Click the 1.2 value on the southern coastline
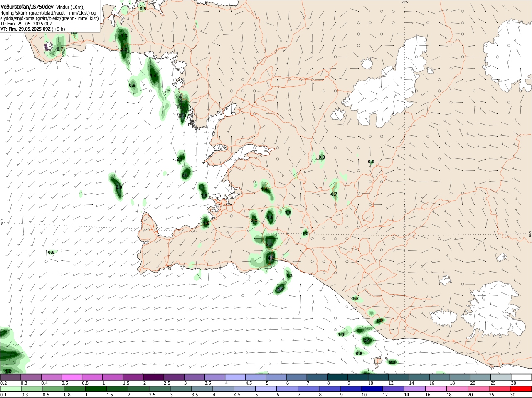This screenshot has width=532, height=398. [x=355, y=298]
